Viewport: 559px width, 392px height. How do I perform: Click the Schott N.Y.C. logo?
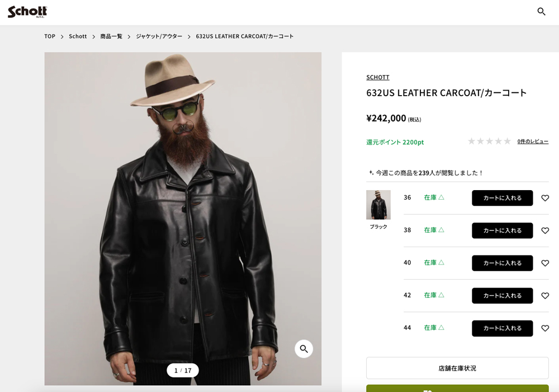tap(26, 11)
